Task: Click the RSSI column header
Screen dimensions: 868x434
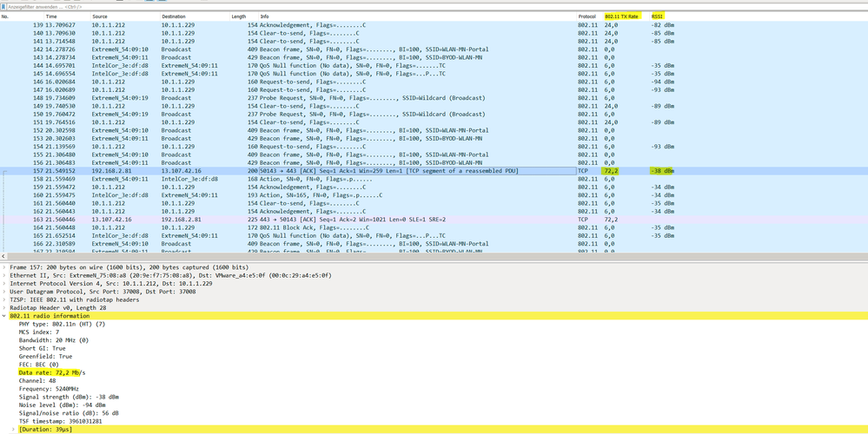Action: pos(658,16)
